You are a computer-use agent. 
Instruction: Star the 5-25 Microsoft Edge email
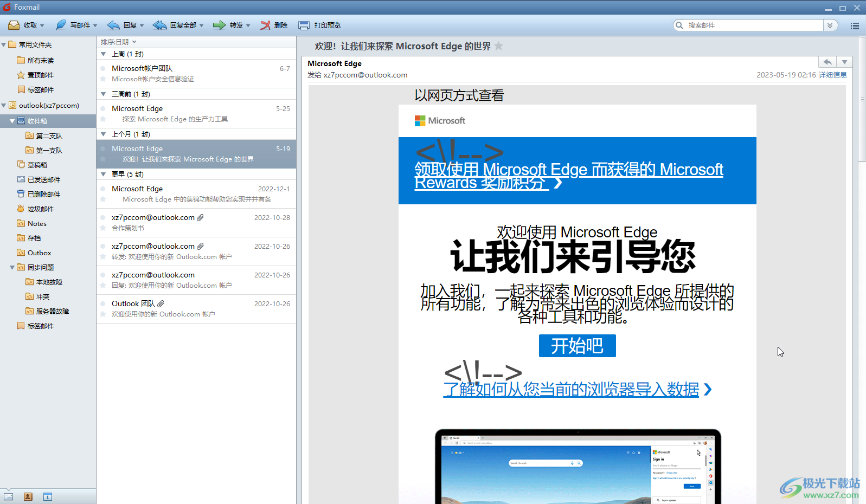point(102,119)
